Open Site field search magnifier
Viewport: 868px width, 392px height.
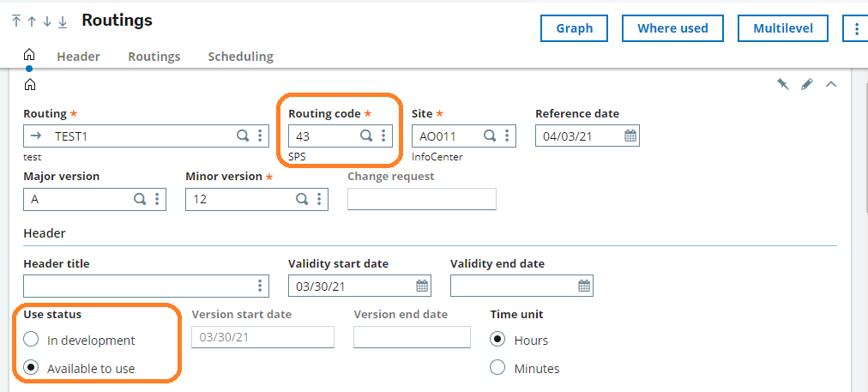click(490, 136)
